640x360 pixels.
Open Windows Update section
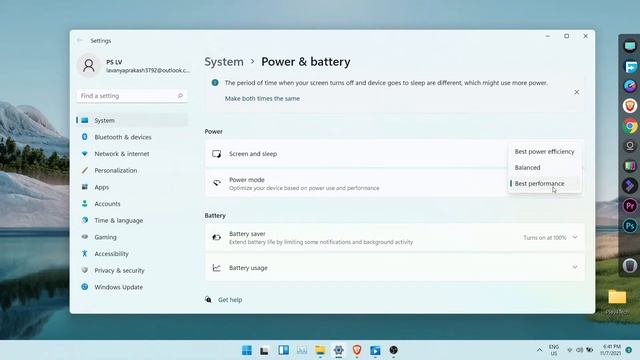tap(132, 287)
